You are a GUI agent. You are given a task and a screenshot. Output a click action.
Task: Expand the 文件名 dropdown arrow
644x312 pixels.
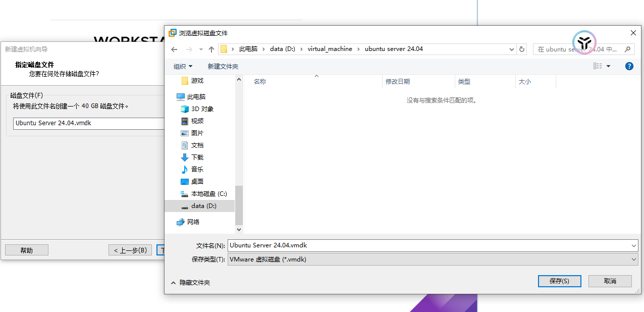[634, 245]
